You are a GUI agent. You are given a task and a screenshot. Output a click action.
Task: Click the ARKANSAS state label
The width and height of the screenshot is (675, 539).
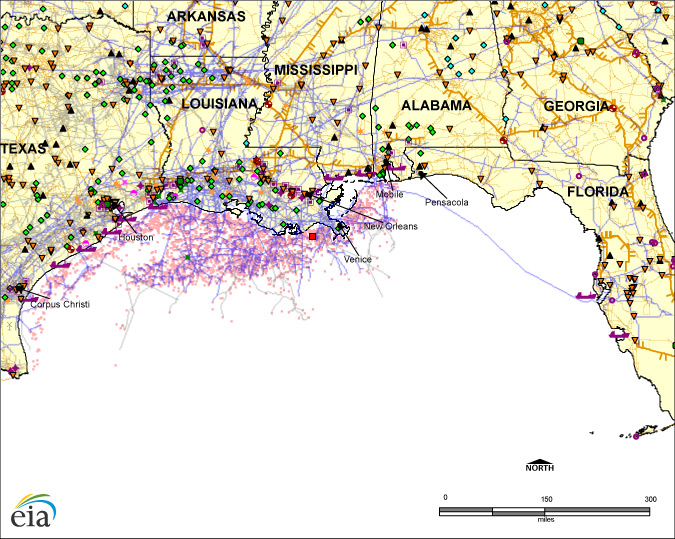pyautogui.click(x=206, y=16)
